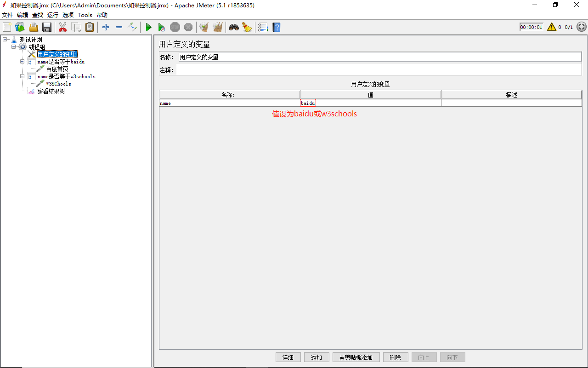The width and height of the screenshot is (588, 368).
Task: Select the 百度首页 HTTP sampler
Action: [57, 69]
